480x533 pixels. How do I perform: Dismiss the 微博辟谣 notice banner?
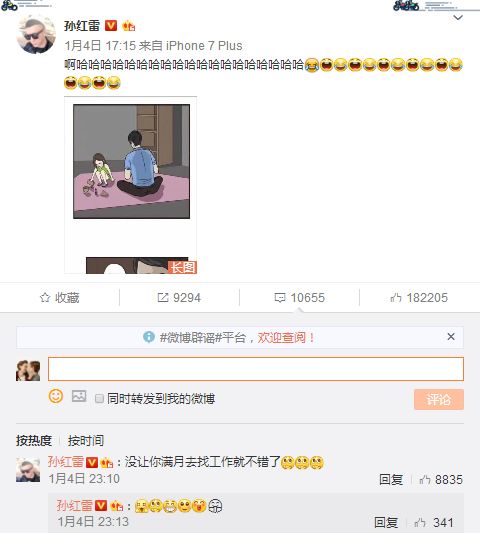(x=451, y=337)
